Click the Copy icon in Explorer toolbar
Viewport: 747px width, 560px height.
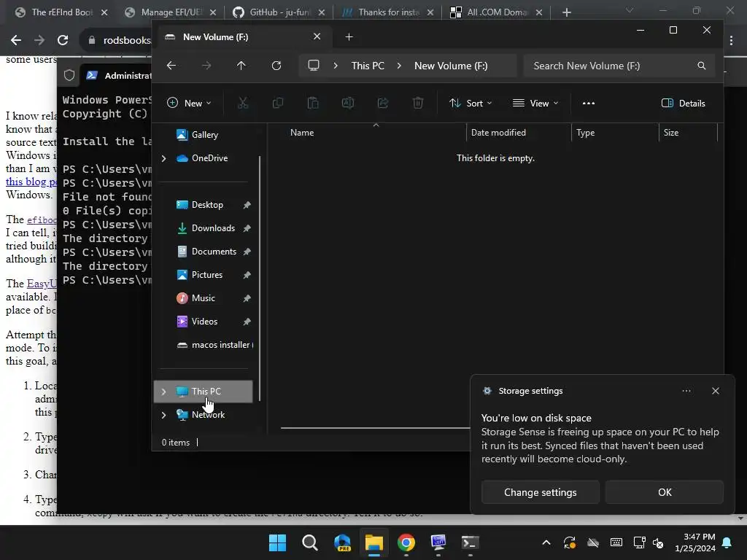click(278, 103)
